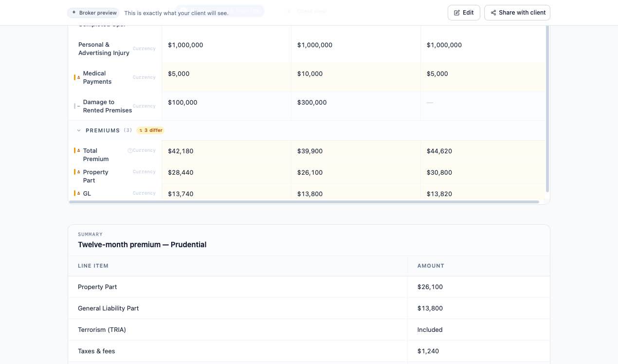Click the $13,740 GL value

tap(181, 194)
